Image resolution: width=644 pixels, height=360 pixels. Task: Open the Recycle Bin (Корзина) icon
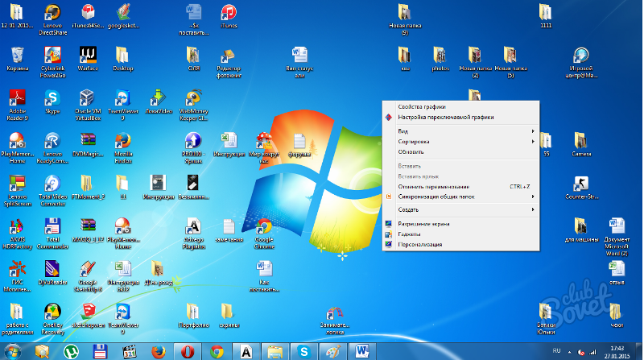coord(17,56)
